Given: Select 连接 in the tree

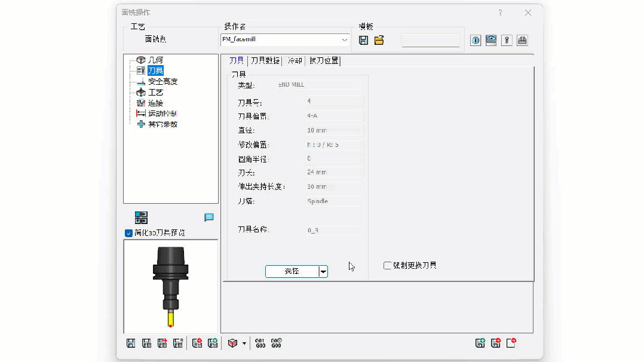Looking at the screenshot, I should pyautogui.click(x=156, y=103).
